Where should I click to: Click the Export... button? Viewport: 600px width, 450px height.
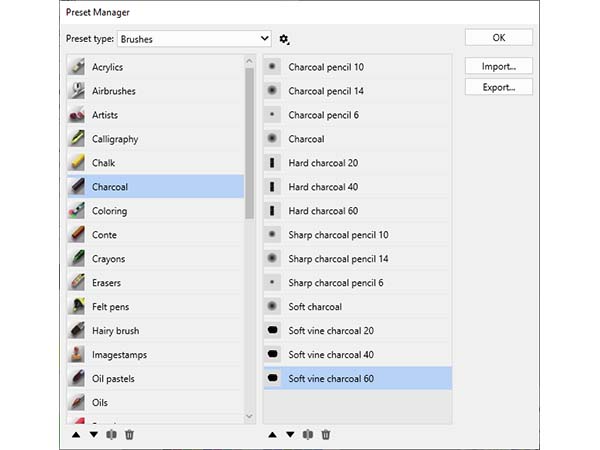click(x=499, y=87)
